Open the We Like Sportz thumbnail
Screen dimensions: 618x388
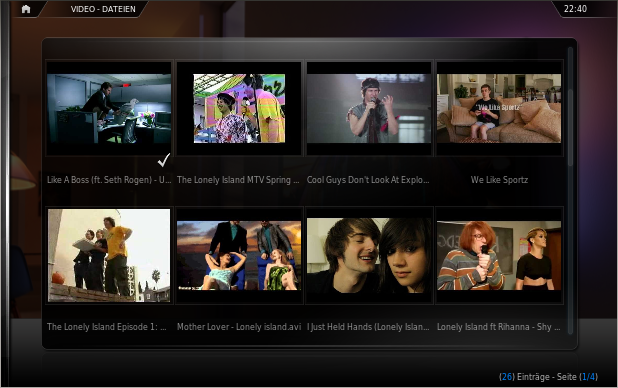pos(499,108)
